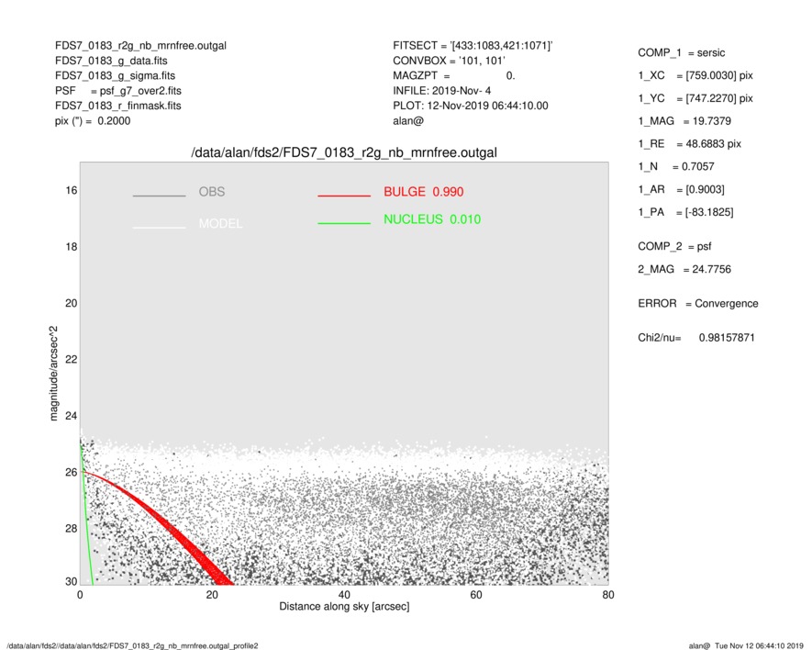The width and height of the screenshot is (812, 650).
Task: Select the COMP_1 = sersic line
Action: click(x=681, y=53)
